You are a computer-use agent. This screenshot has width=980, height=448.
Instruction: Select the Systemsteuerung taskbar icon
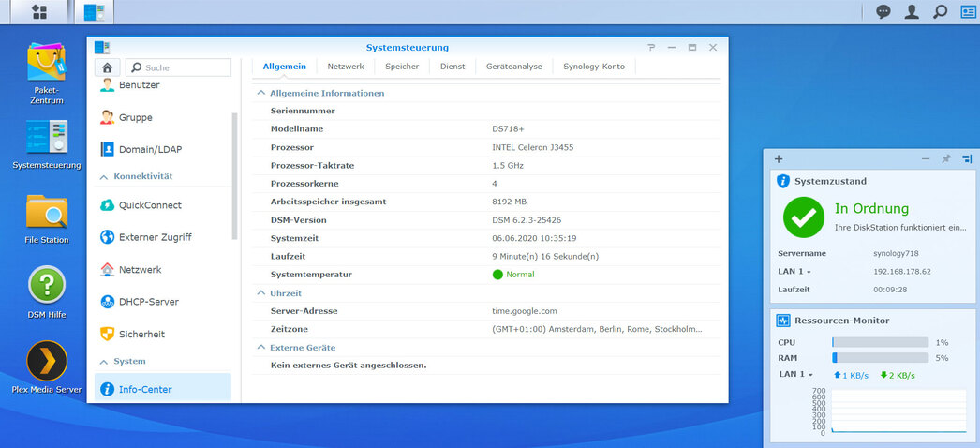pos(95,12)
